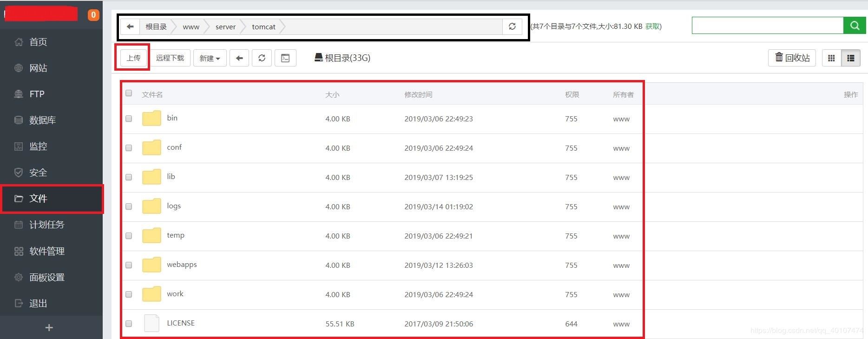Open 软件管理 in the sidebar

point(46,251)
